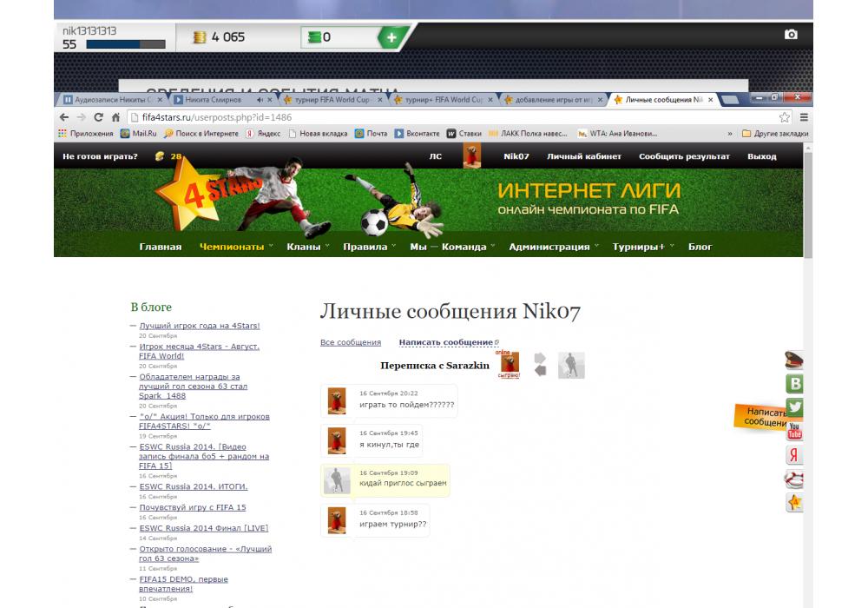
Task: Open the browser home page icon
Action: click(115, 117)
